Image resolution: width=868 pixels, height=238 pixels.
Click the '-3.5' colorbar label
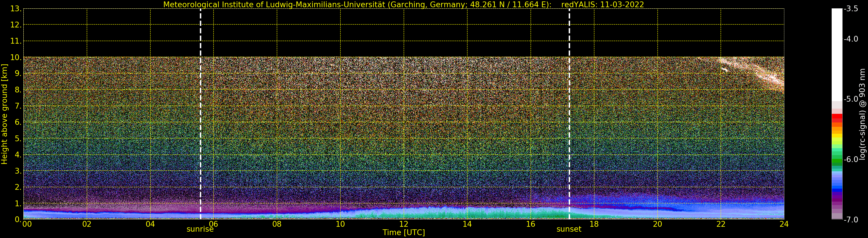pyautogui.click(x=851, y=9)
